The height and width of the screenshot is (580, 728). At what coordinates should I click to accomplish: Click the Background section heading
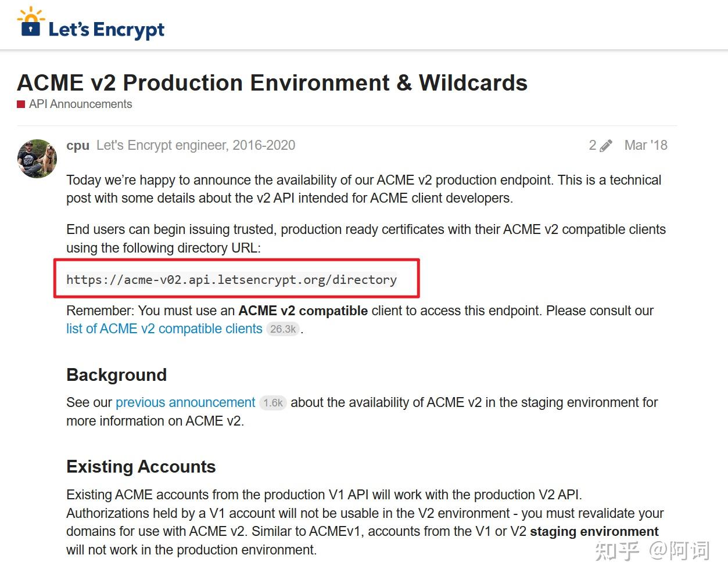click(116, 375)
